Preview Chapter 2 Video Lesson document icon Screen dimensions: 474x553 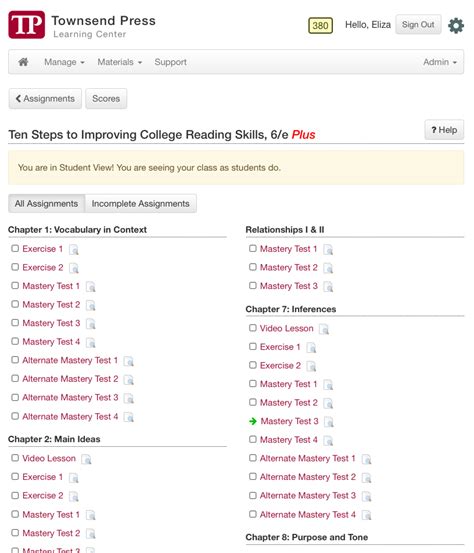coord(86,459)
